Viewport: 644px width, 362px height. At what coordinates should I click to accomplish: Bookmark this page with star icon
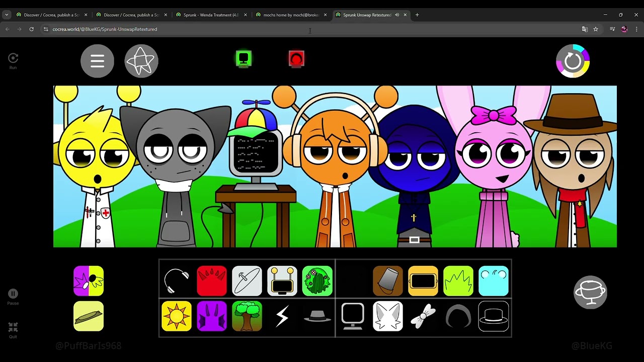click(596, 29)
